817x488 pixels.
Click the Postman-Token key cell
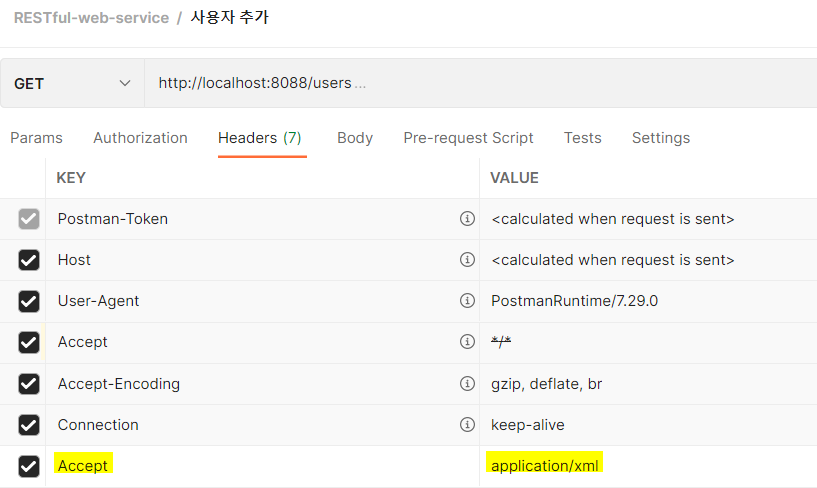pyautogui.click(x=262, y=219)
